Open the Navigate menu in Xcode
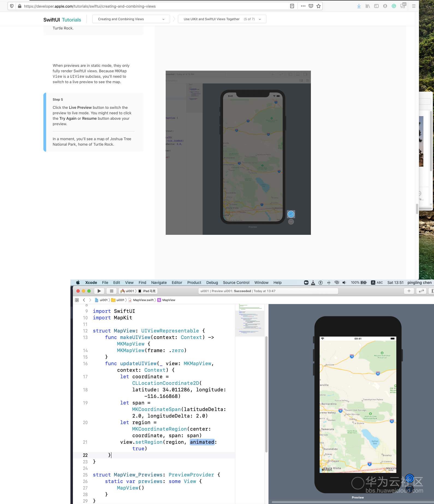This screenshot has width=434, height=504. pyautogui.click(x=159, y=283)
